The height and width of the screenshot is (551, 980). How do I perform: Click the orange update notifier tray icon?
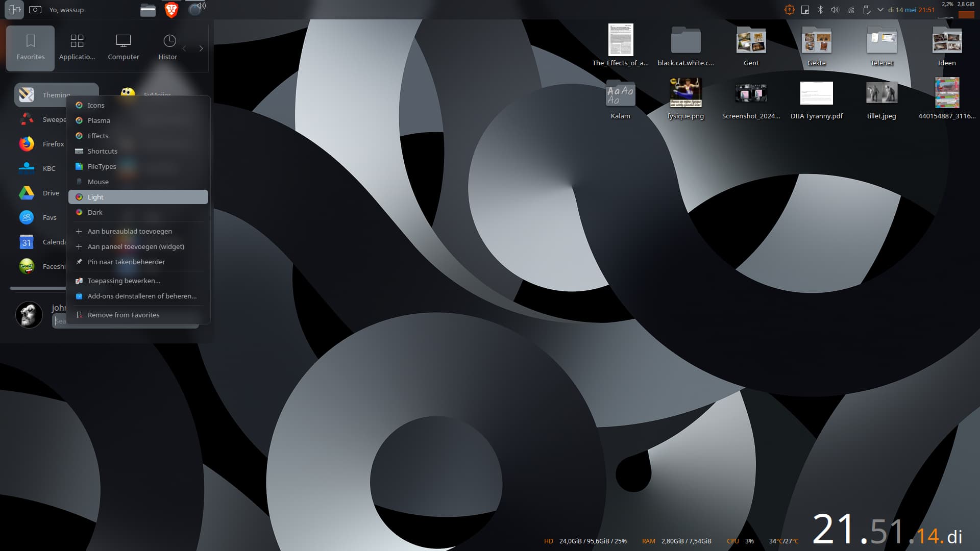tap(789, 10)
